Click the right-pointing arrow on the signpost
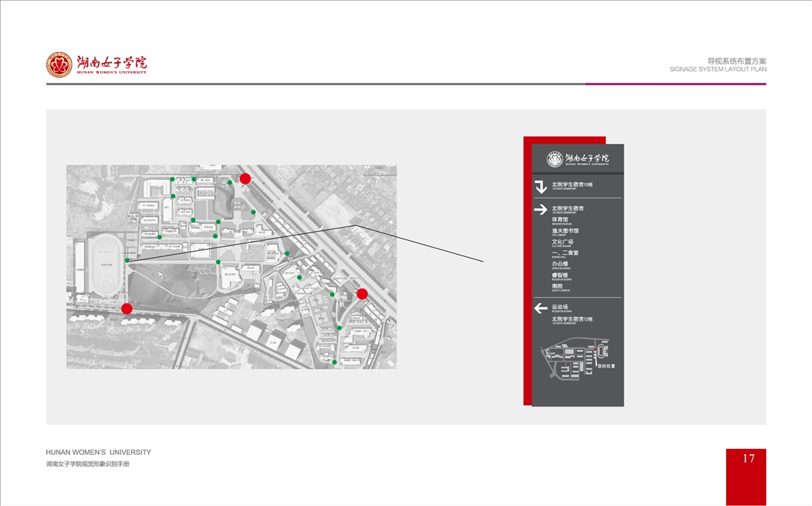The width and height of the screenshot is (812, 506). [541, 210]
